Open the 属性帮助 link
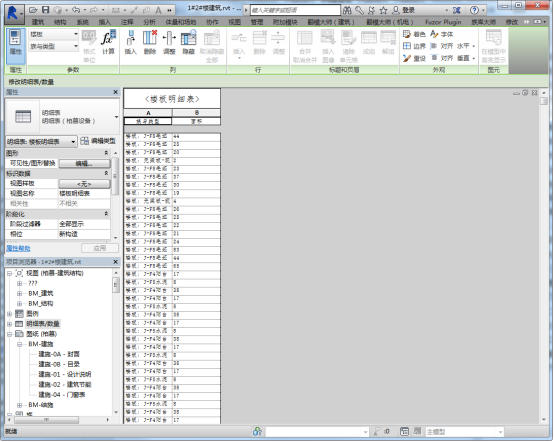 [18, 248]
